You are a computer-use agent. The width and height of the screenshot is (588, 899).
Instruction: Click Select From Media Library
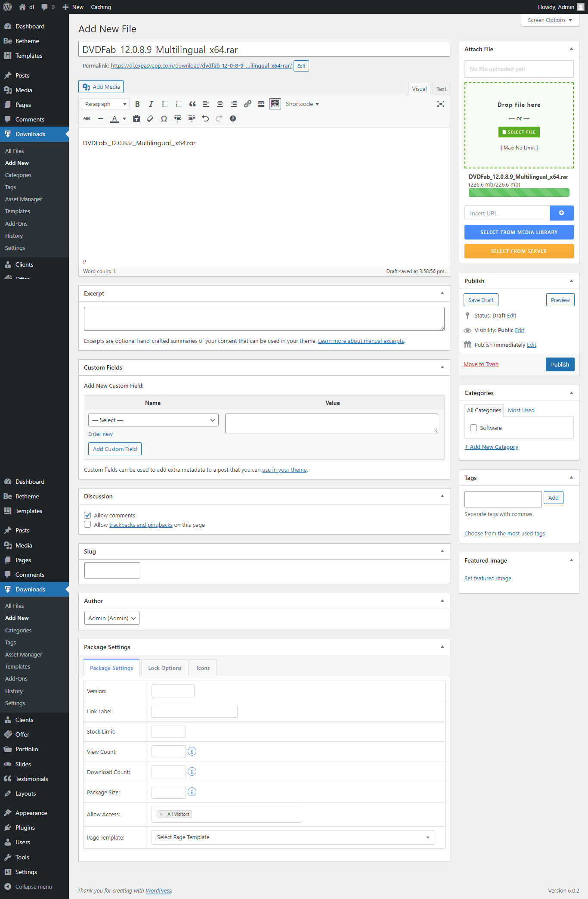pos(519,232)
